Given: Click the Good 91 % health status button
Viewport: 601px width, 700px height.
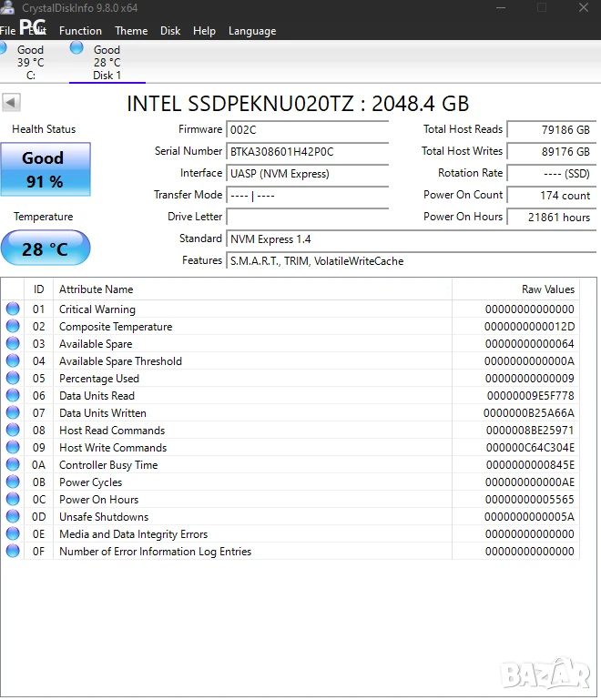Looking at the screenshot, I should tap(46, 169).
